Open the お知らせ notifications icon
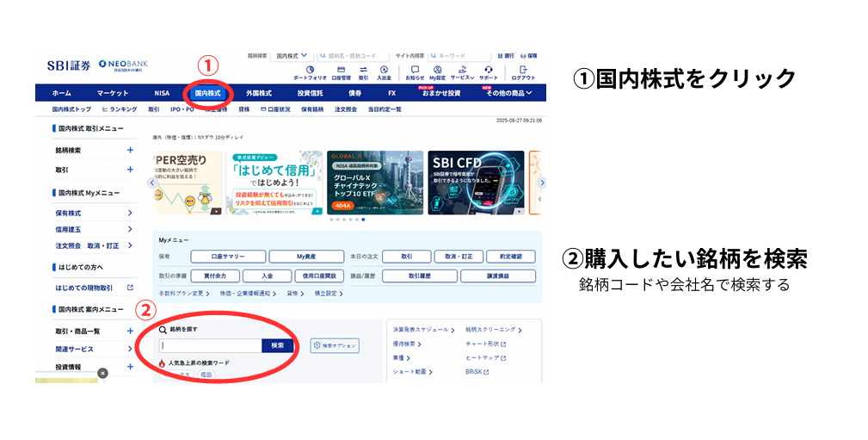Viewport: 868px width, 440px height. 415,71
